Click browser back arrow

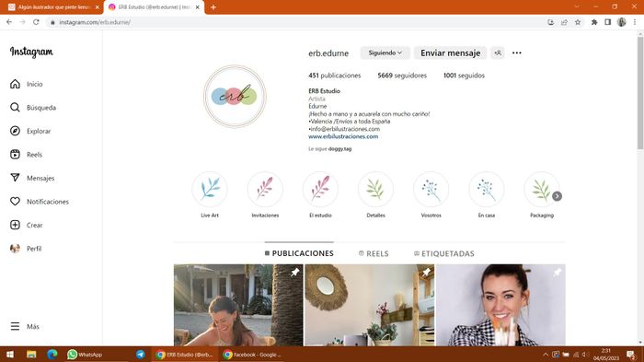(9, 22)
